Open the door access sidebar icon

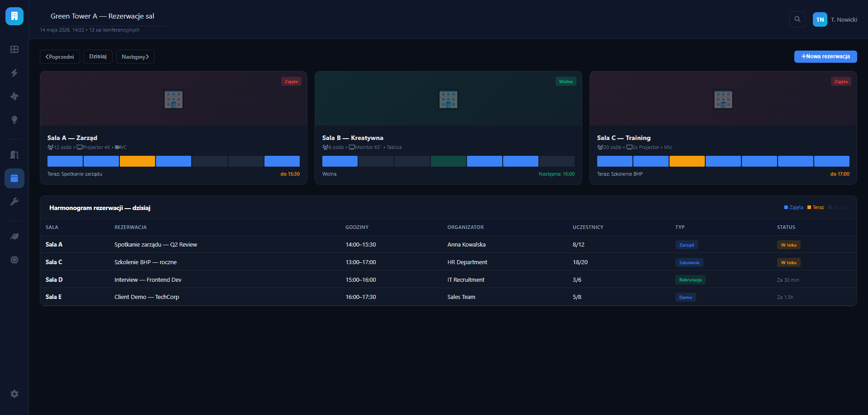point(14,154)
